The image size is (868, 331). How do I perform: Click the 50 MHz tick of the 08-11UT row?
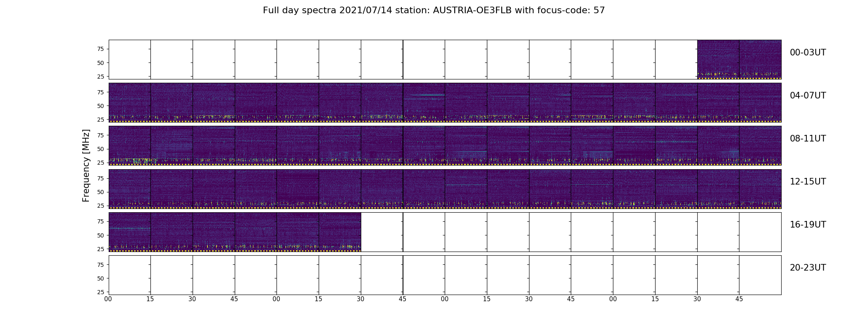click(100, 149)
